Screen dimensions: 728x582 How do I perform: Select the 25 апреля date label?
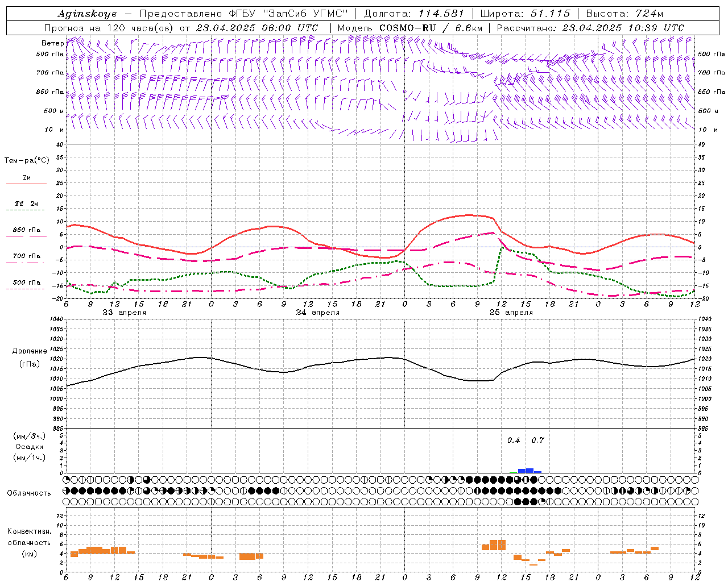(511, 313)
